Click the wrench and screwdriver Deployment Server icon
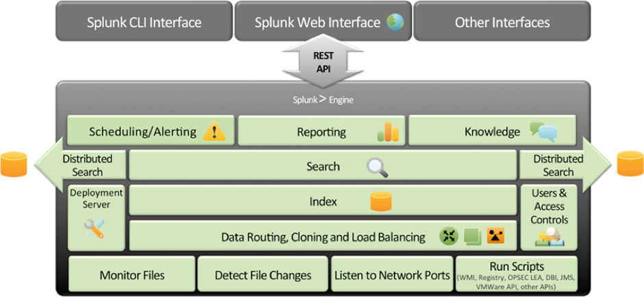 (x=95, y=228)
